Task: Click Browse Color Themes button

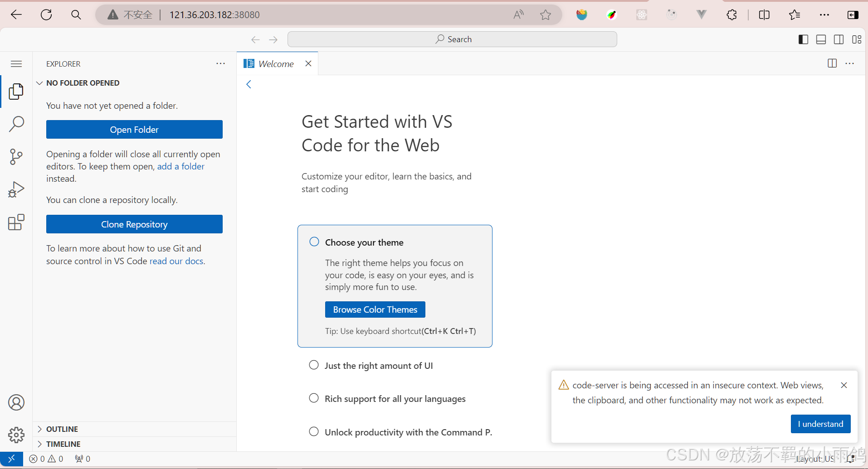Action: click(x=375, y=309)
